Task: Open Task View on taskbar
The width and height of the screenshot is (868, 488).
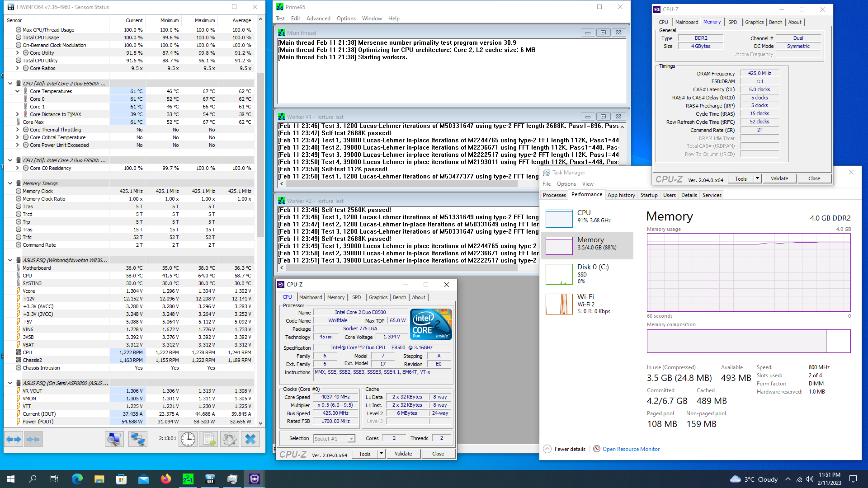Action: click(54, 479)
